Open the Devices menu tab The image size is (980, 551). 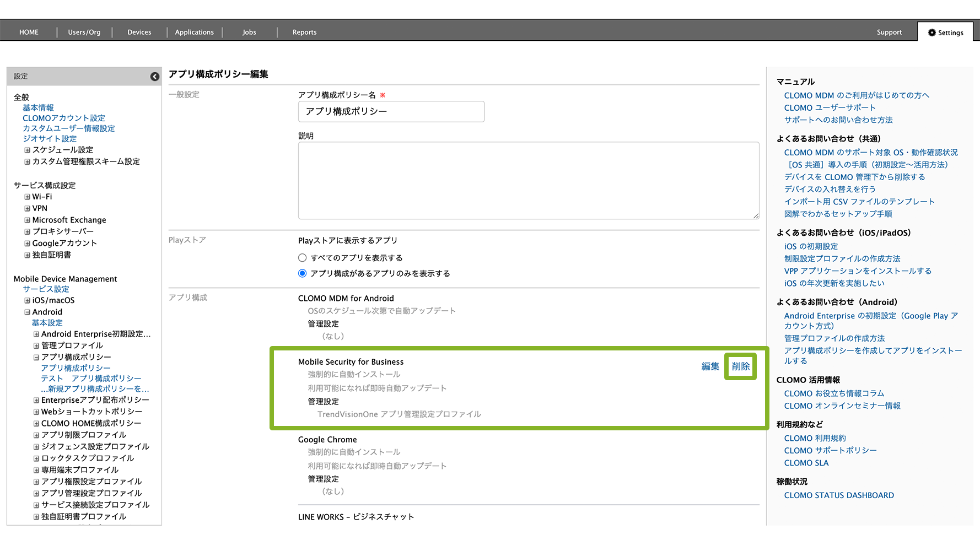pos(139,33)
